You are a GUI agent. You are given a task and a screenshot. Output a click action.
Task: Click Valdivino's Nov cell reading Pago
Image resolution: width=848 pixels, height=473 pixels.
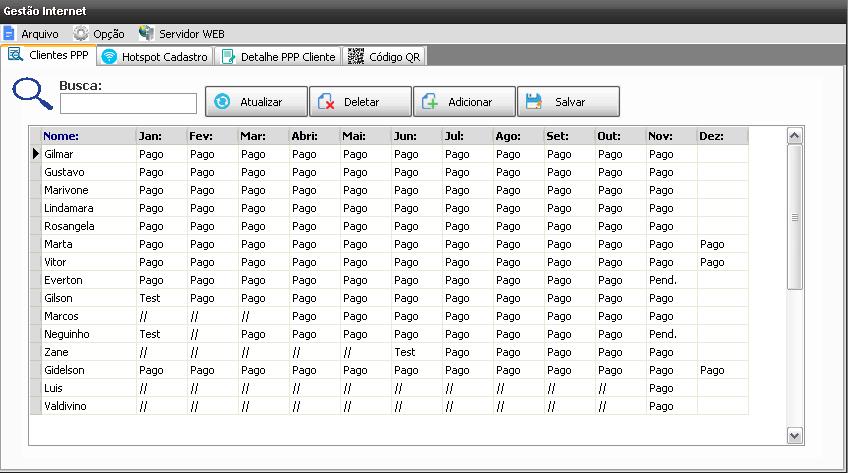(671, 407)
